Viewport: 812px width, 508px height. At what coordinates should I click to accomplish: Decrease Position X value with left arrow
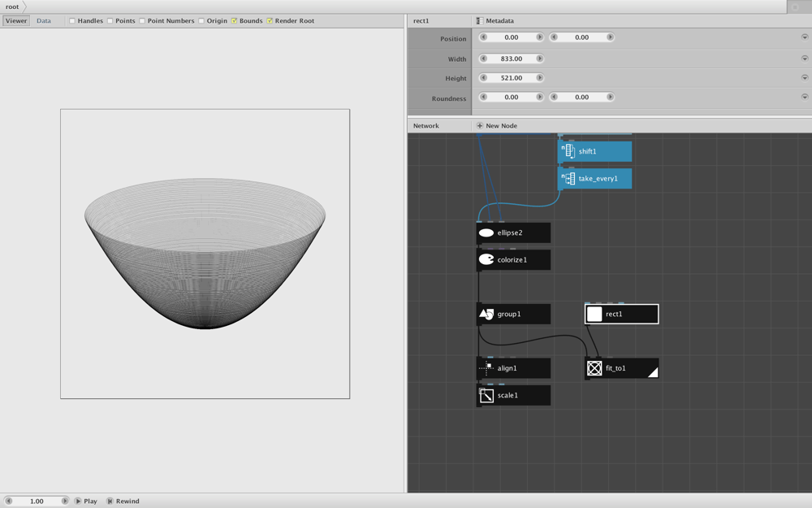483,37
